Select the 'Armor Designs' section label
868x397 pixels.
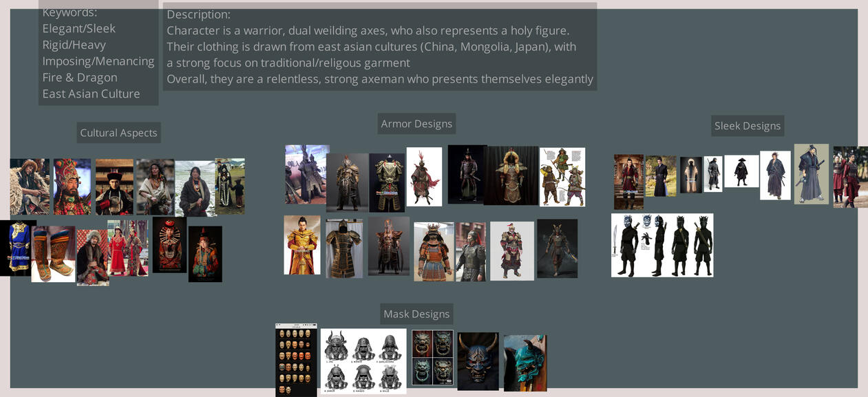[x=416, y=124]
